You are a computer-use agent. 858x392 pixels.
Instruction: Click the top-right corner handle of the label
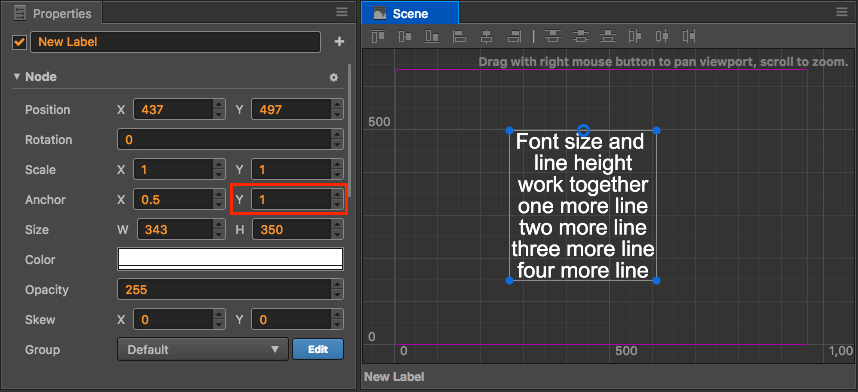[657, 130]
